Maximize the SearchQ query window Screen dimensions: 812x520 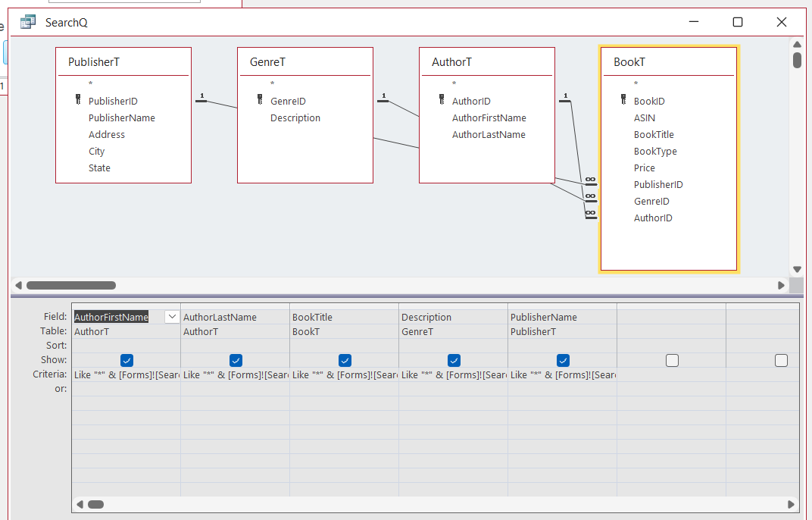pos(737,22)
